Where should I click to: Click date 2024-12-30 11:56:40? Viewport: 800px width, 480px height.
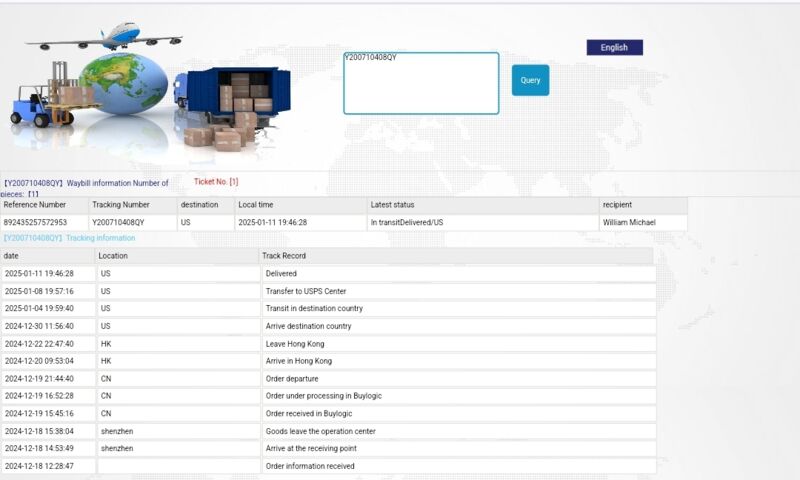39,326
